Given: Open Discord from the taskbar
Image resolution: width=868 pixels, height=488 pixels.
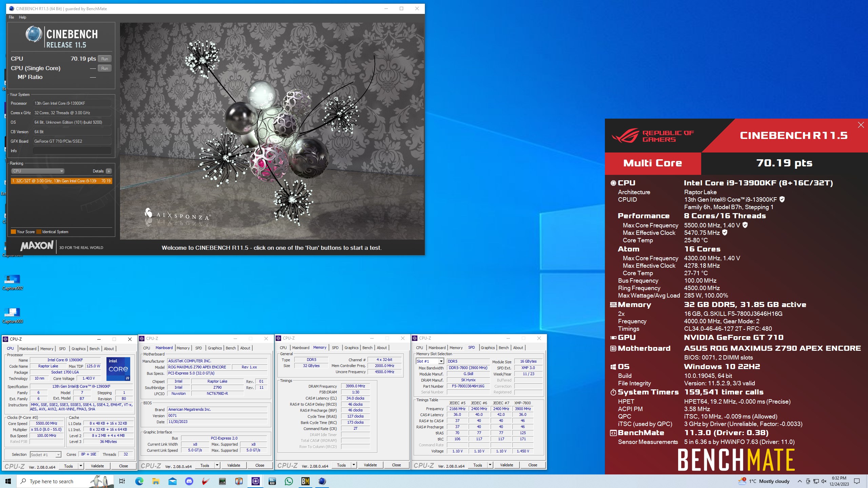Looking at the screenshot, I should click(189, 481).
